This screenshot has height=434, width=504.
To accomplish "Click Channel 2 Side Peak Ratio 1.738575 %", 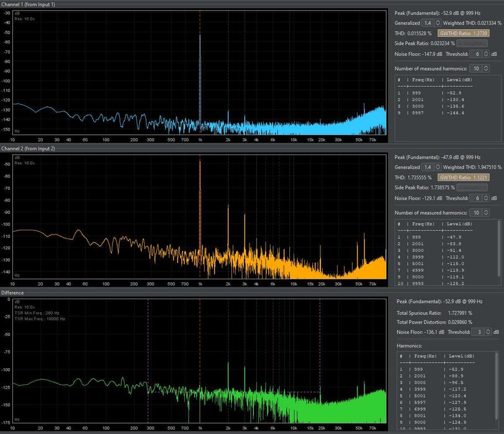I will pos(425,188).
